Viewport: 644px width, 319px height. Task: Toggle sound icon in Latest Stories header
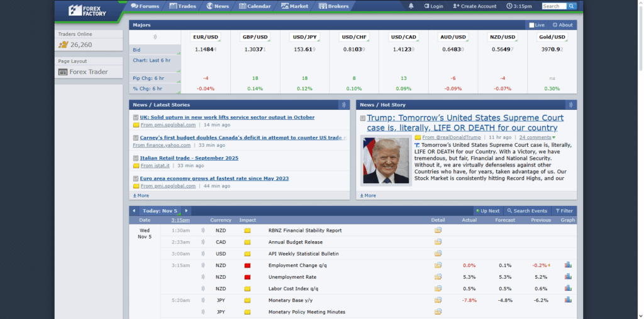344,105
